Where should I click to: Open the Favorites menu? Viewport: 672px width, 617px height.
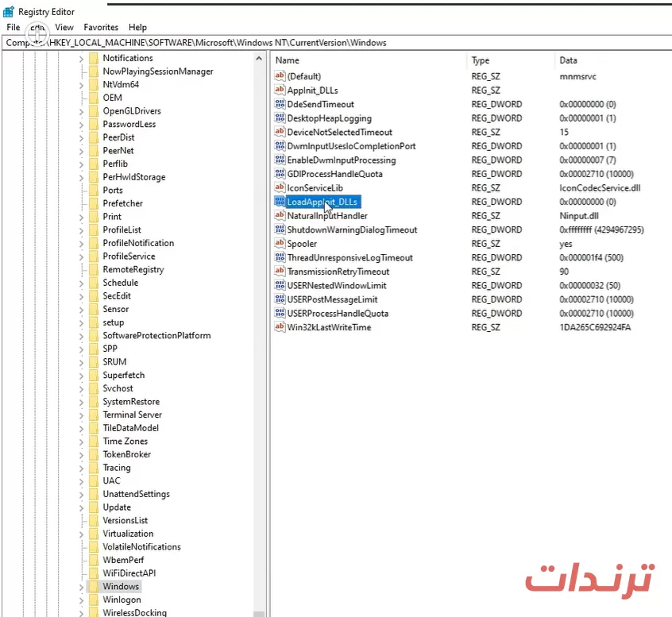point(101,27)
